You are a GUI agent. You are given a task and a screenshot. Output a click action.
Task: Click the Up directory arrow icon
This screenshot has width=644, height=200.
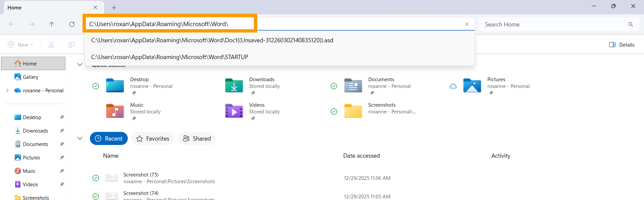pyautogui.click(x=52, y=24)
